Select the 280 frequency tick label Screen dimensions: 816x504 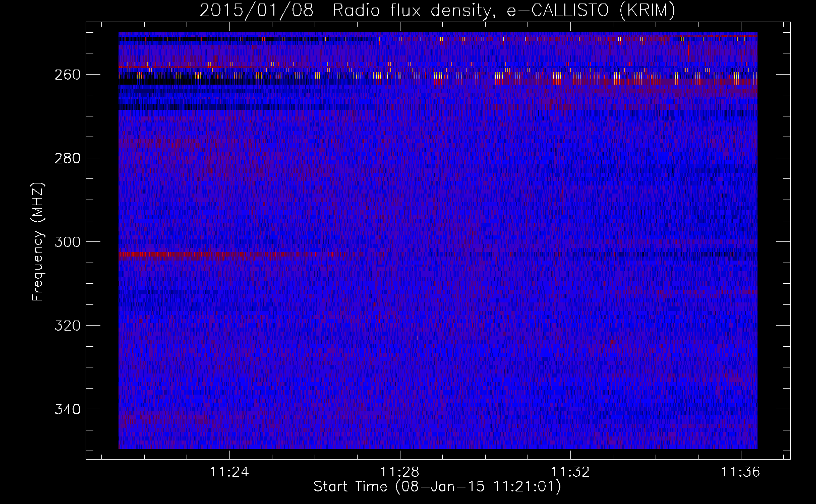tap(67, 158)
